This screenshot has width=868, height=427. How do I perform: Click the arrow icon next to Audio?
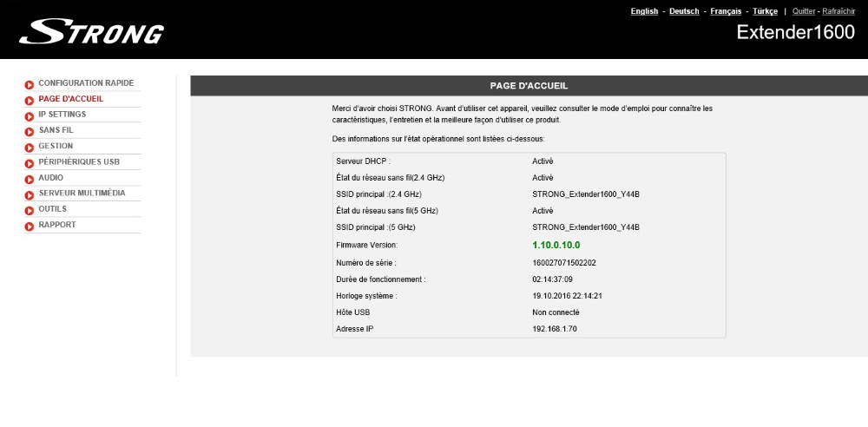(30, 178)
